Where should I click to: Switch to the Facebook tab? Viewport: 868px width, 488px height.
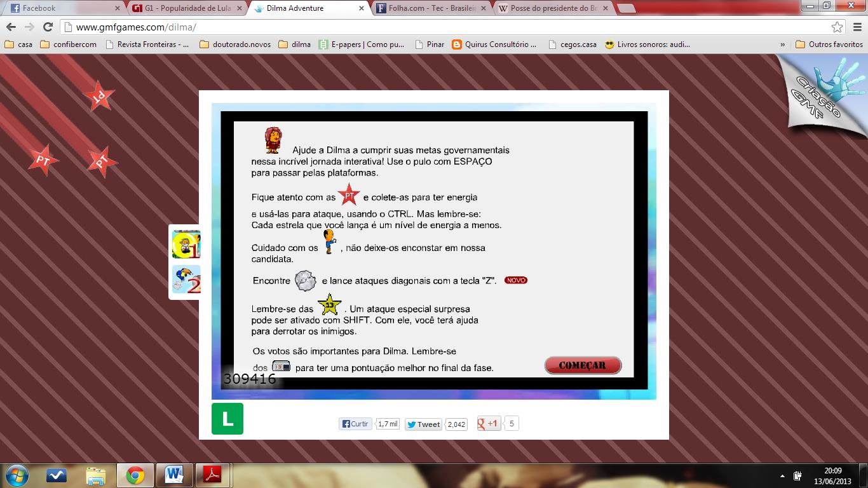click(64, 8)
